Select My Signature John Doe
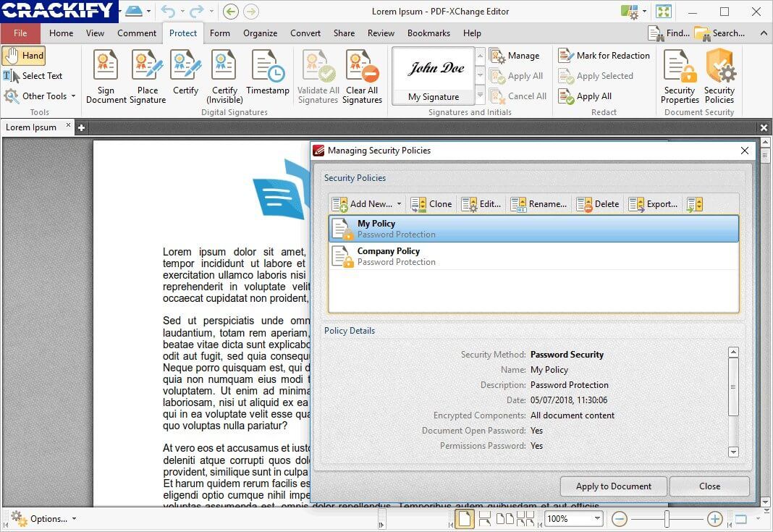Image resolution: width=773 pixels, height=532 pixels. (x=434, y=77)
